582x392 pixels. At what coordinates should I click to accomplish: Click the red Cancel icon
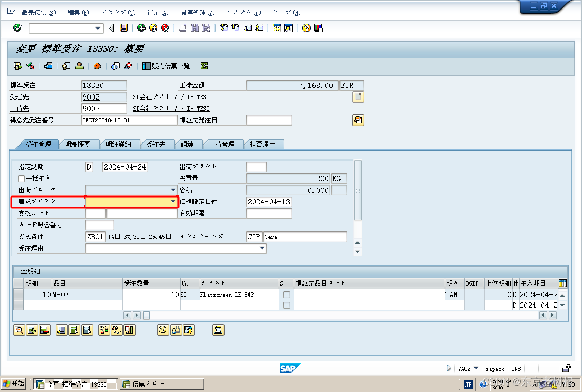pyautogui.click(x=165, y=28)
